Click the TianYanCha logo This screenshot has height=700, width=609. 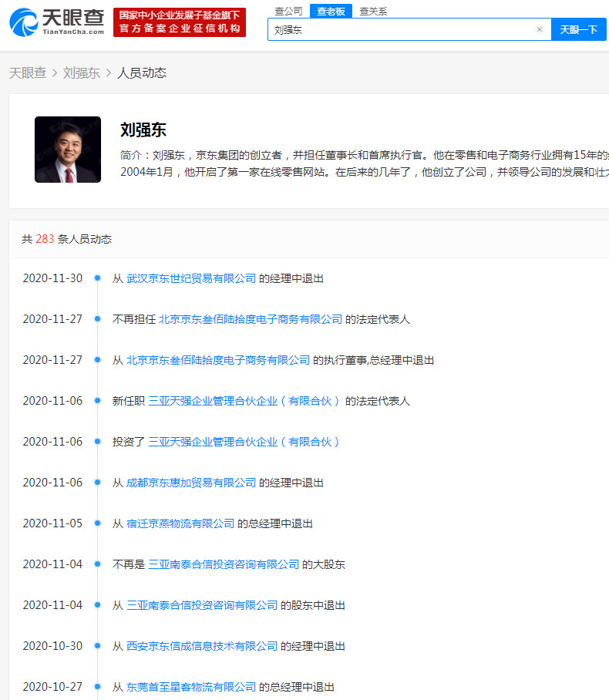point(57,22)
